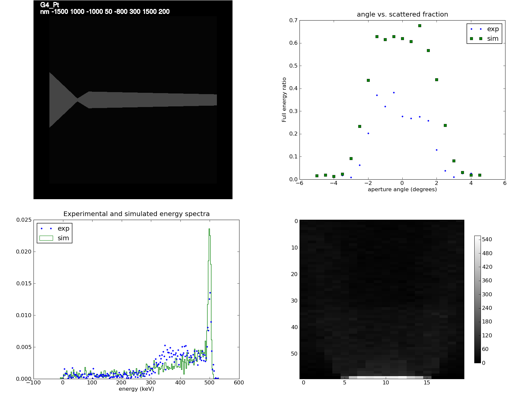Click the '50' y-axis tick on heatmap
The height and width of the screenshot is (399, 532).
(x=295, y=354)
